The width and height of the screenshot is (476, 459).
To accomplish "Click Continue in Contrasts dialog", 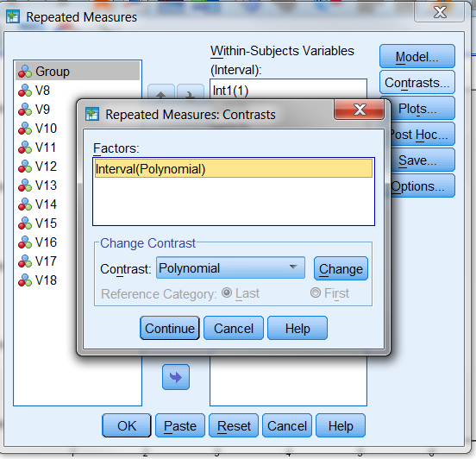I will point(169,328).
